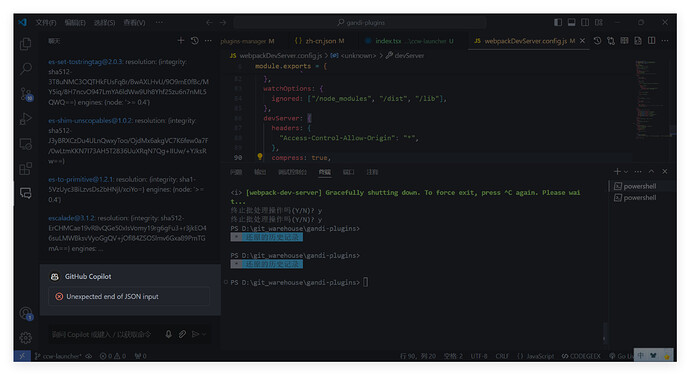Toggle bottom panel layout
The image size is (690, 374).
coord(572,22)
